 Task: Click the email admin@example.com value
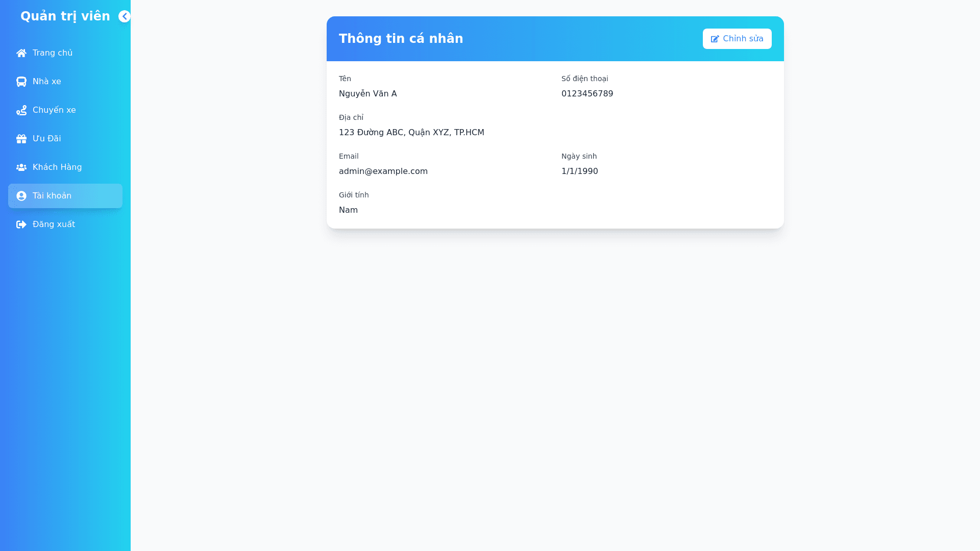tap(383, 171)
